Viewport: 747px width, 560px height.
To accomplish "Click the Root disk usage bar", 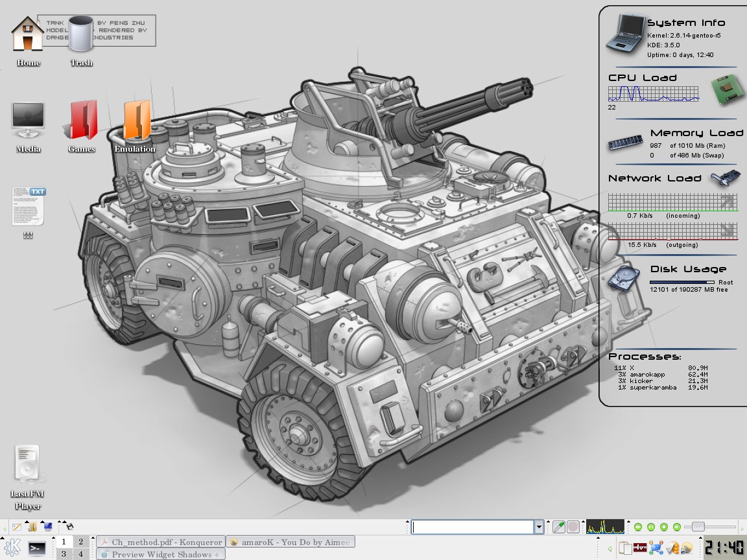I will [x=682, y=283].
